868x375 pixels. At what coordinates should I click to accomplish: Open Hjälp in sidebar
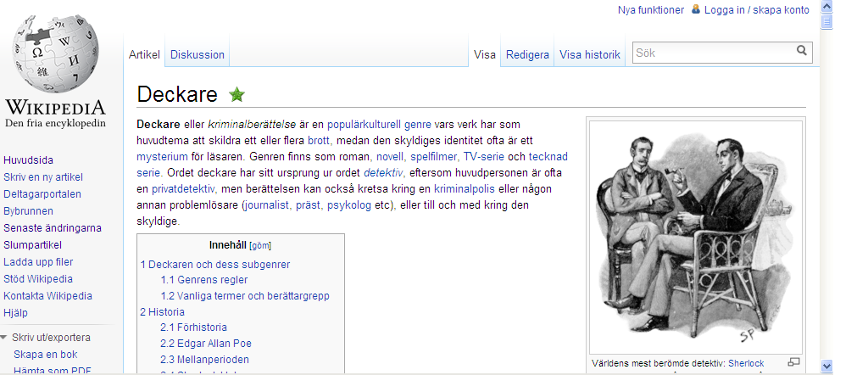coord(15,312)
